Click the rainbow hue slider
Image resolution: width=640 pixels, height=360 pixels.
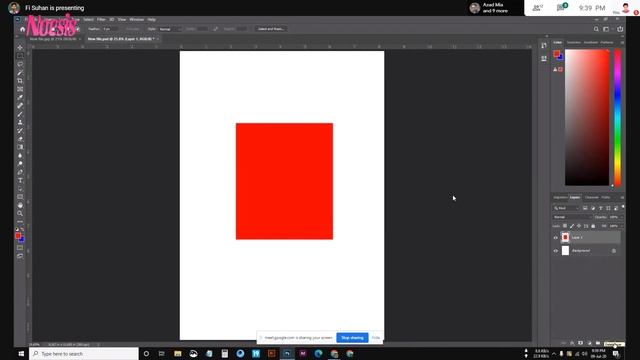(618, 118)
